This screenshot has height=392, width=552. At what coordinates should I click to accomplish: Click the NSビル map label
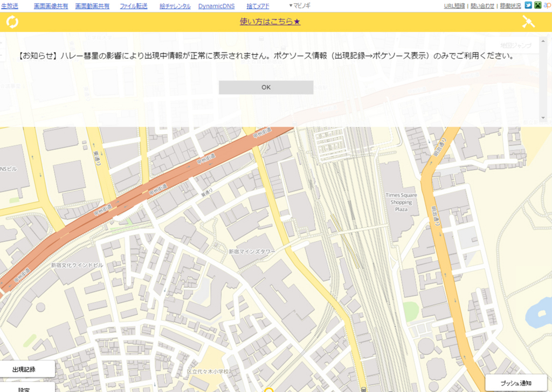pos(9,169)
